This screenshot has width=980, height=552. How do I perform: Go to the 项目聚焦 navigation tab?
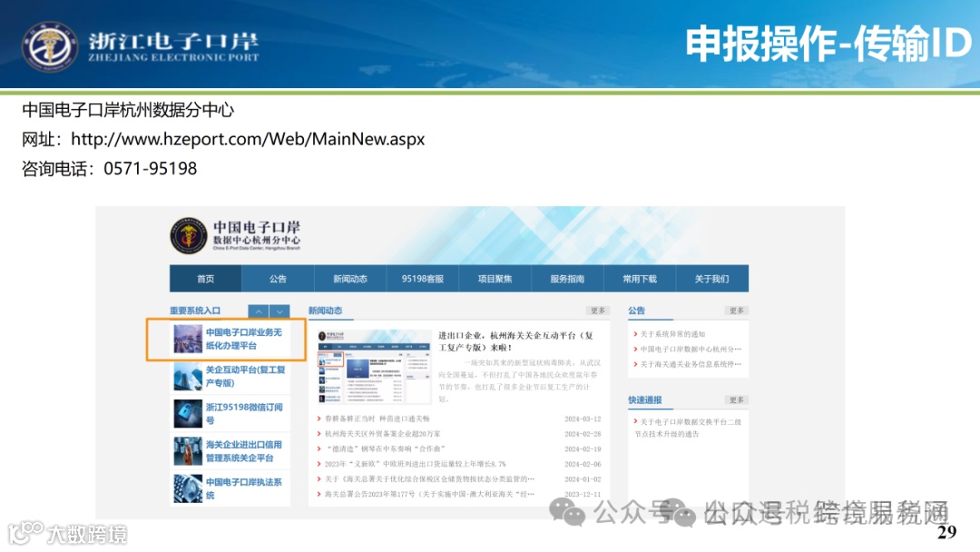[x=495, y=279]
